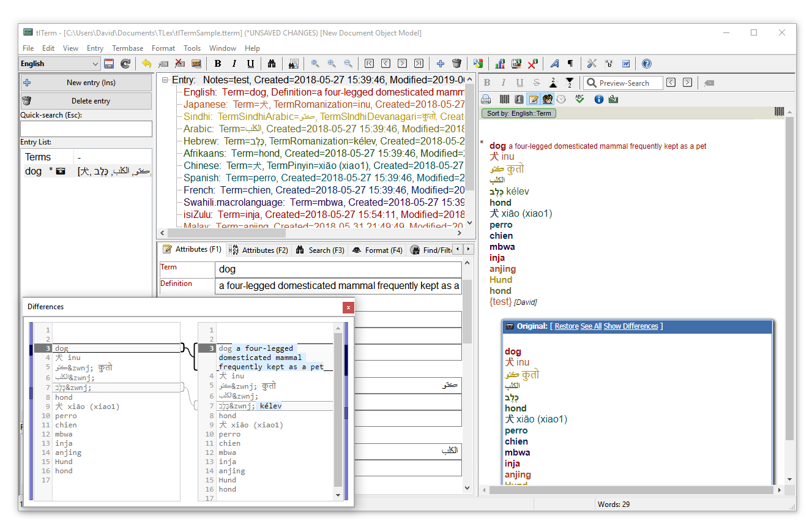812x529 pixels.
Task: Click the Term field containing dog
Action: pyautogui.click(x=338, y=269)
